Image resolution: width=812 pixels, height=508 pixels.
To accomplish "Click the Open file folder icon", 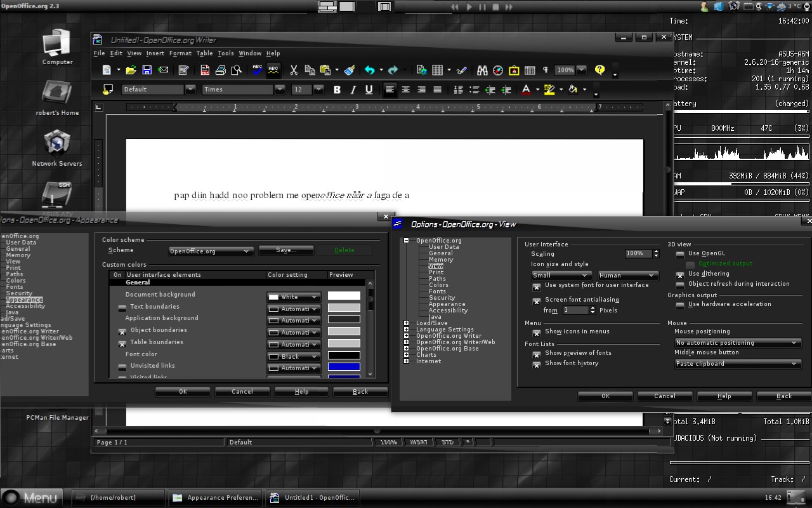I will (131, 70).
